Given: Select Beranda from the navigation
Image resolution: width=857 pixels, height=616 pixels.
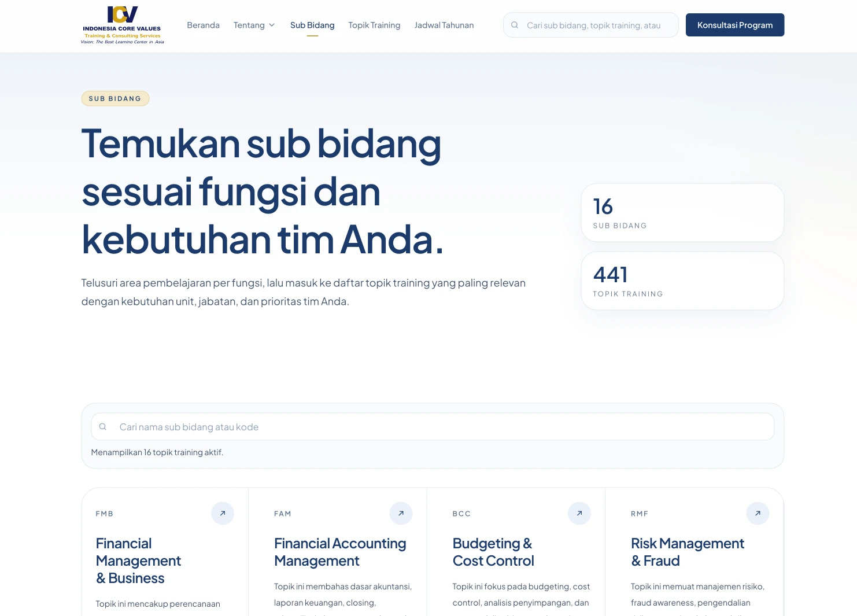Looking at the screenshot, I should (x=203, y=25).
